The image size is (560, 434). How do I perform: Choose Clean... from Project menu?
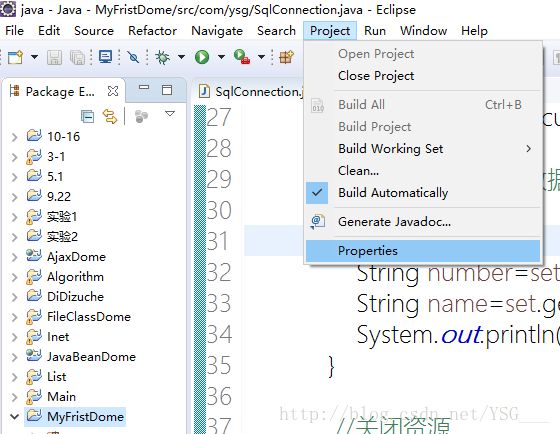(x=423, y=171)
